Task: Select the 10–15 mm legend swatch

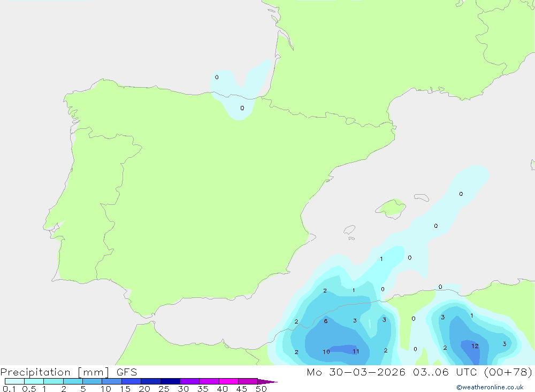Action: [x=112, y=381]
